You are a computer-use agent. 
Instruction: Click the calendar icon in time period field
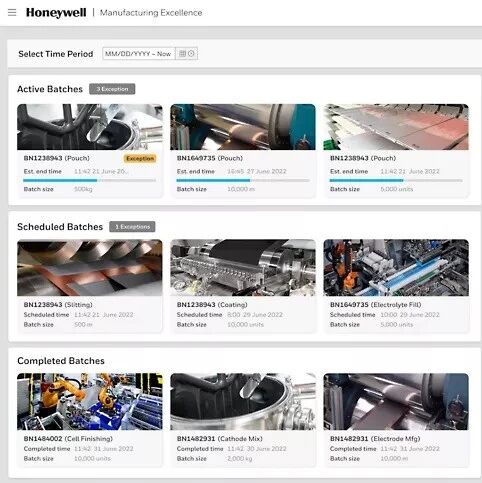click(x=182, y=54)
